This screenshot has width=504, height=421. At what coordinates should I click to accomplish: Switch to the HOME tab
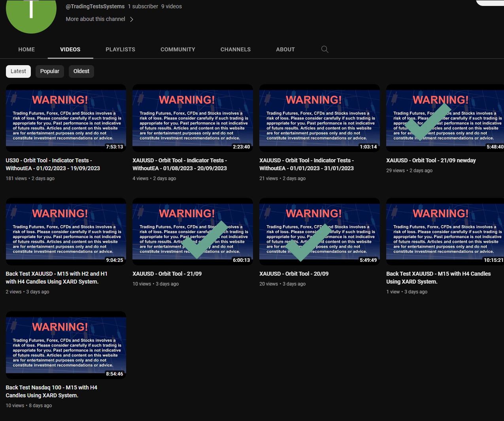pos(26,49)
